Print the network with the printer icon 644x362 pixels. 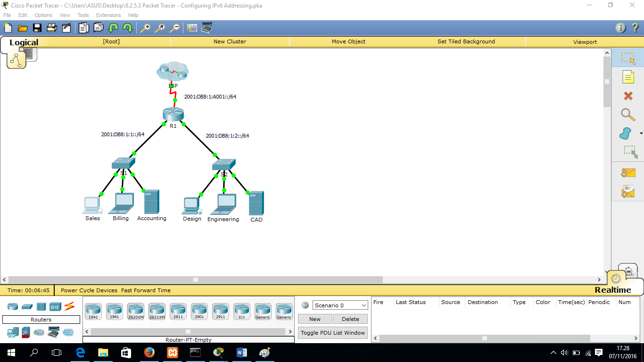51,28
